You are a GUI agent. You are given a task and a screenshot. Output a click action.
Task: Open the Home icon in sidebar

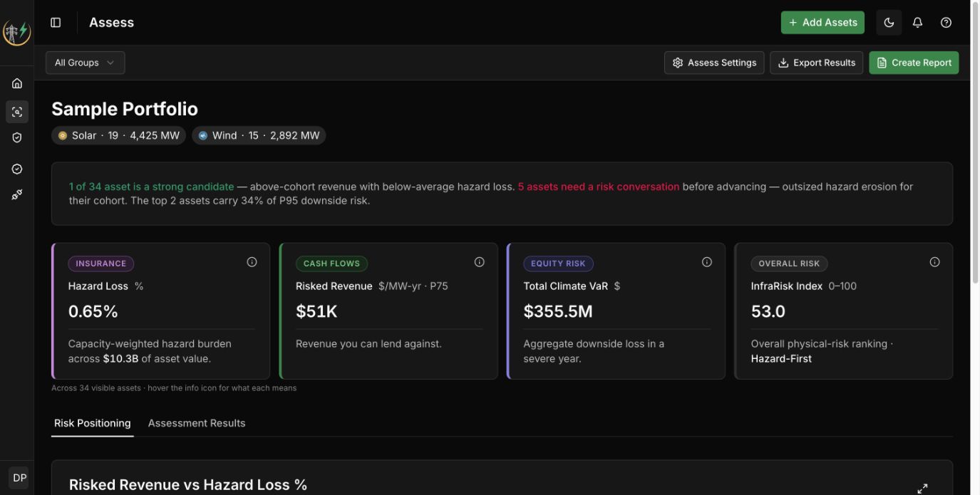coord(17,83)
